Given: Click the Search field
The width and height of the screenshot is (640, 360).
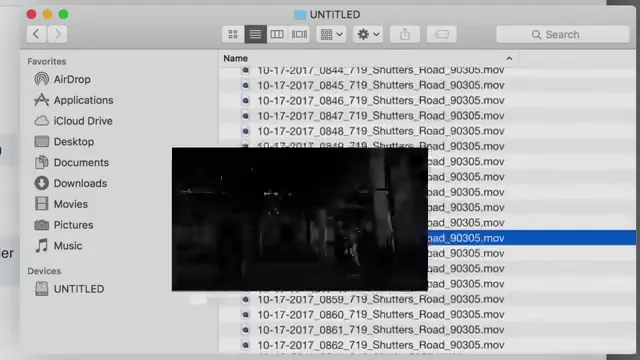Looking at the screenshot, I should pyautogui.click(x=563, y=34).
